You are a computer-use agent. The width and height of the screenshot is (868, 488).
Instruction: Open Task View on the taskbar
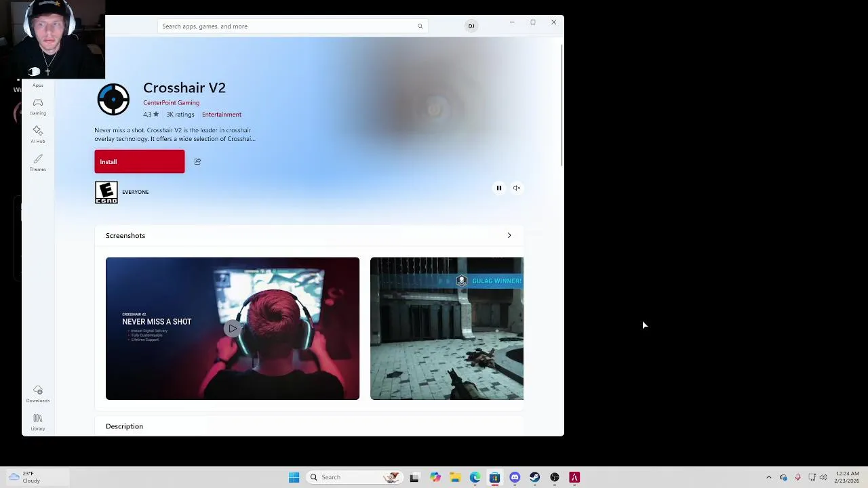(x=414, y=477)
